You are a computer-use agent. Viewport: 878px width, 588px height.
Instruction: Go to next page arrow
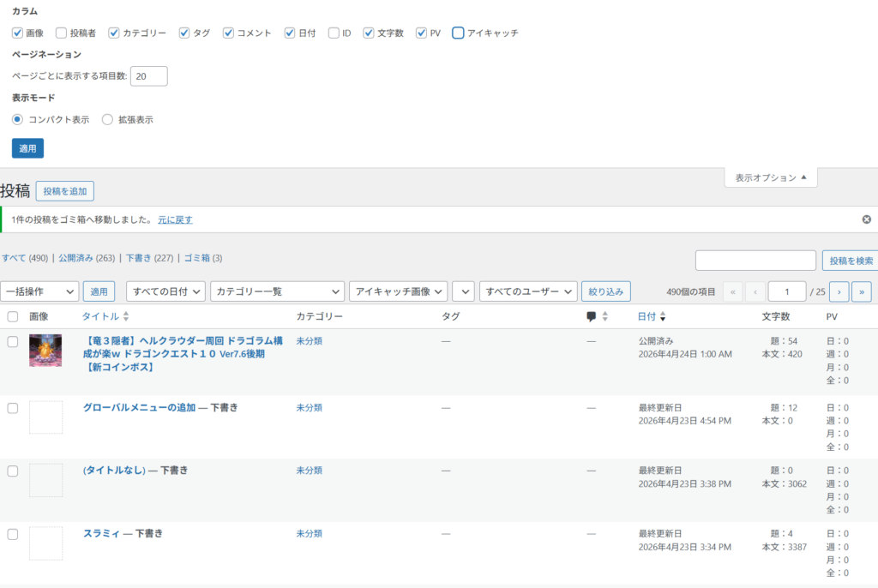[x=839, y=291]
